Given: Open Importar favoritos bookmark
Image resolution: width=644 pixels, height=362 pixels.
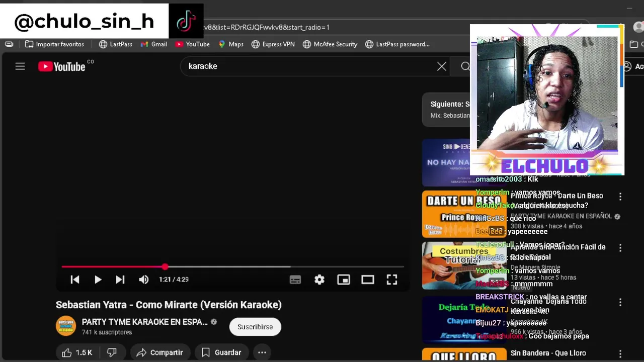Looking at the screenshot, I should pos(54,44).
